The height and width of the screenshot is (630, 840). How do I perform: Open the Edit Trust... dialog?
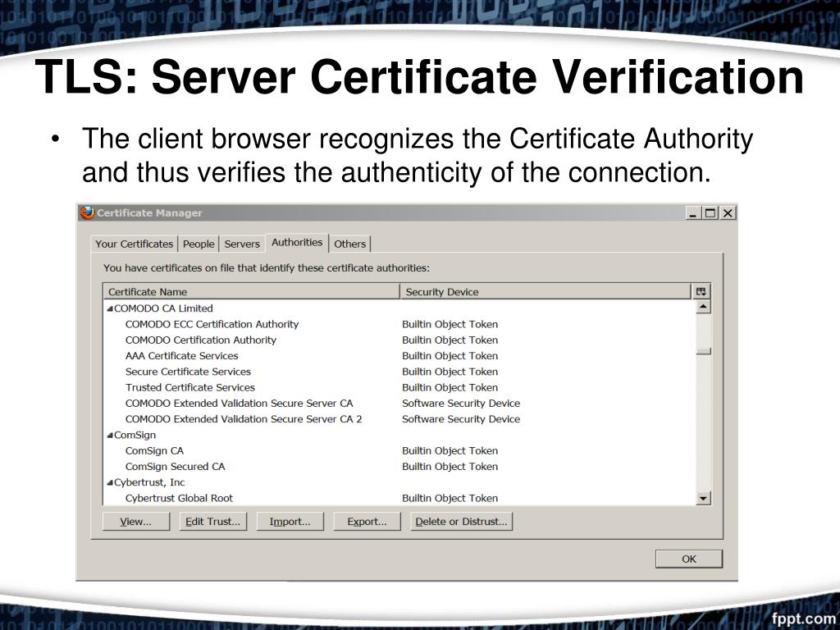[x=213, y=521]
